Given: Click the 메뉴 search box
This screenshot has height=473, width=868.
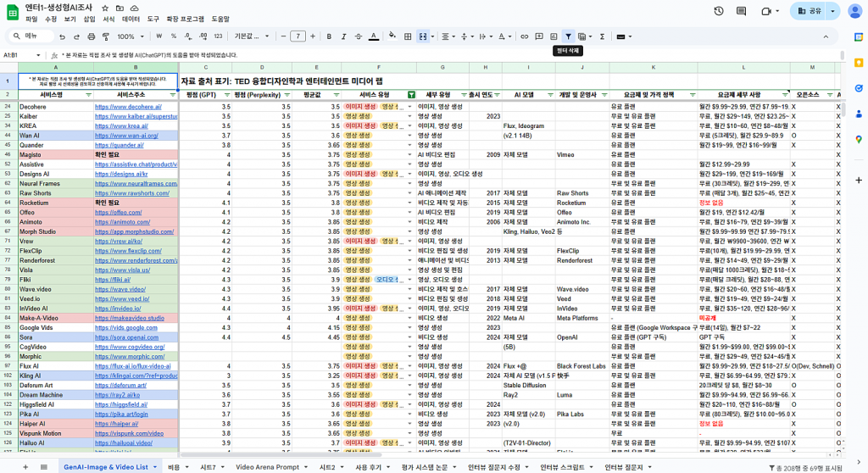Looking at the screenshot, I should [31, 36].
